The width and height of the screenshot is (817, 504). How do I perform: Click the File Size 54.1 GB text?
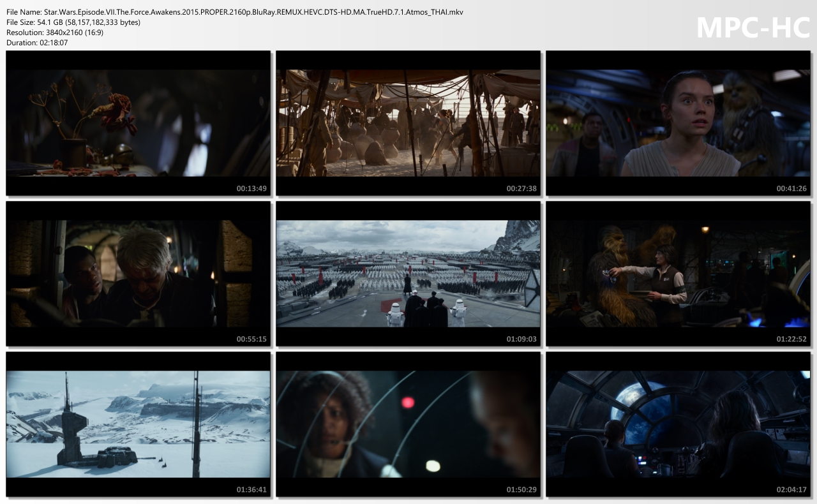click(73, 22)
